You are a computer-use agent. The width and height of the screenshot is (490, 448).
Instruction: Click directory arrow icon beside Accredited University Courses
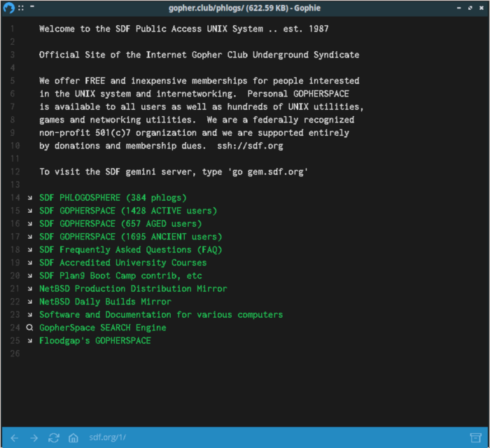(x=29, y=262)
